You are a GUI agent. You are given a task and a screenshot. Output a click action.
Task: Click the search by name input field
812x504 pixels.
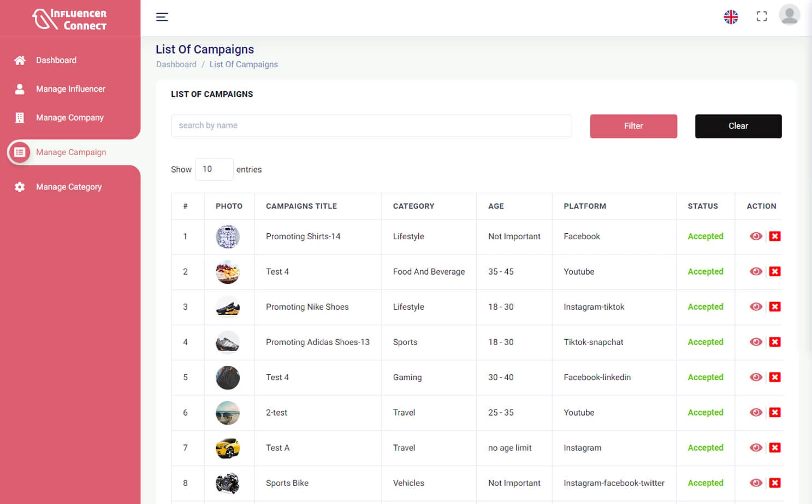click(x=371, y=126)
